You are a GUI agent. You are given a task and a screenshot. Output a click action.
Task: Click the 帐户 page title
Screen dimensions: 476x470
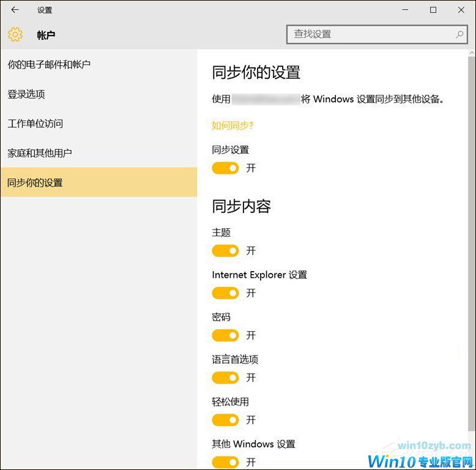pyautogui.click(x=46, y=35)
